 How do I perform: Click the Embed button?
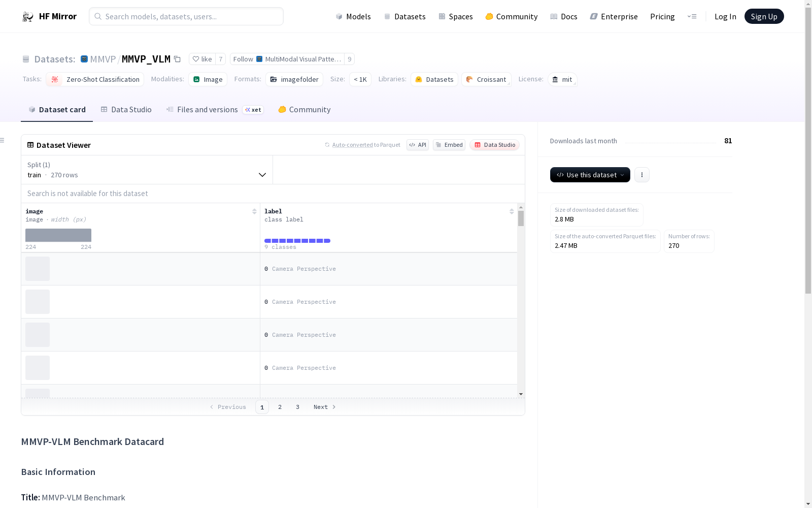pyautogui.click(x=449, y=145)
